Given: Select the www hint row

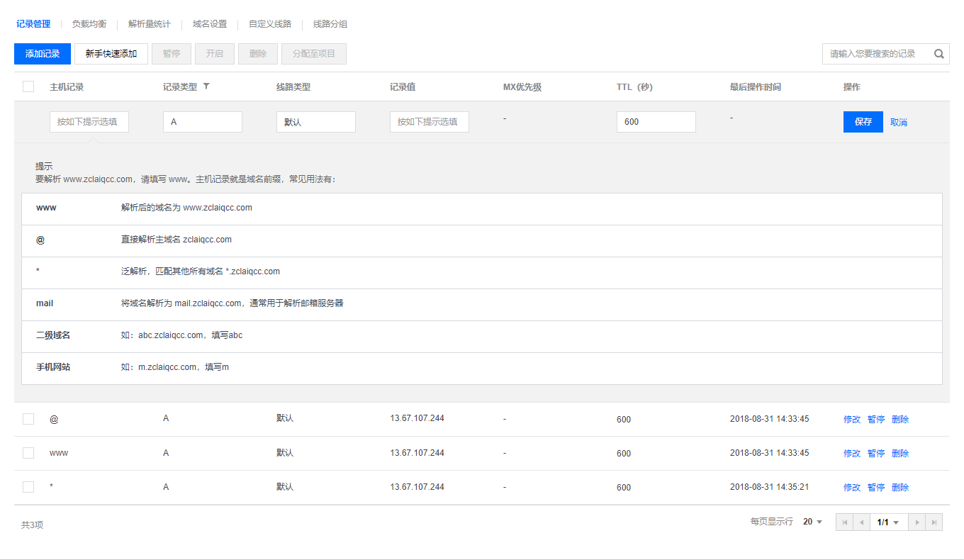Looking at the screenshot, I should coord(482,209).
